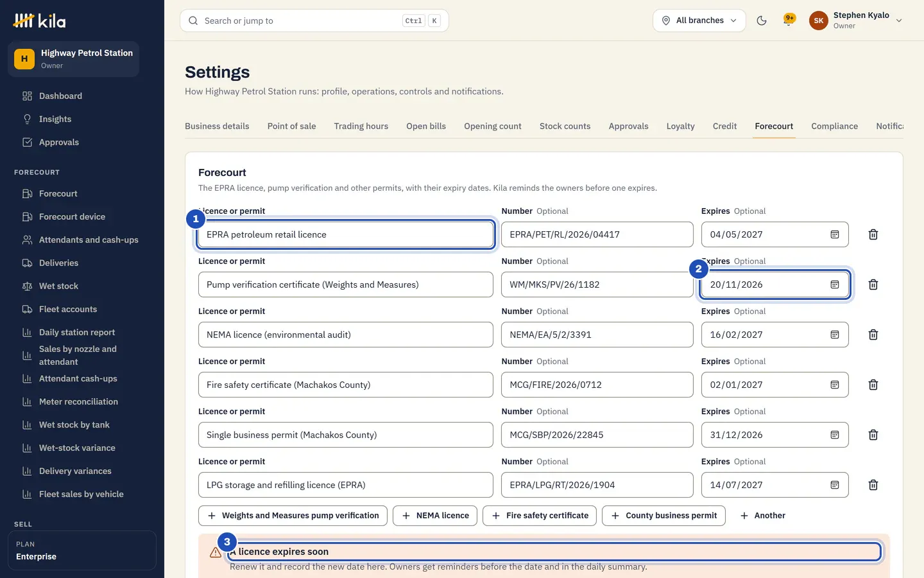Delete the EPRA petroleum retail licence row
The height and width of the screenshot is (578, 924).
(x=873, y=234)
